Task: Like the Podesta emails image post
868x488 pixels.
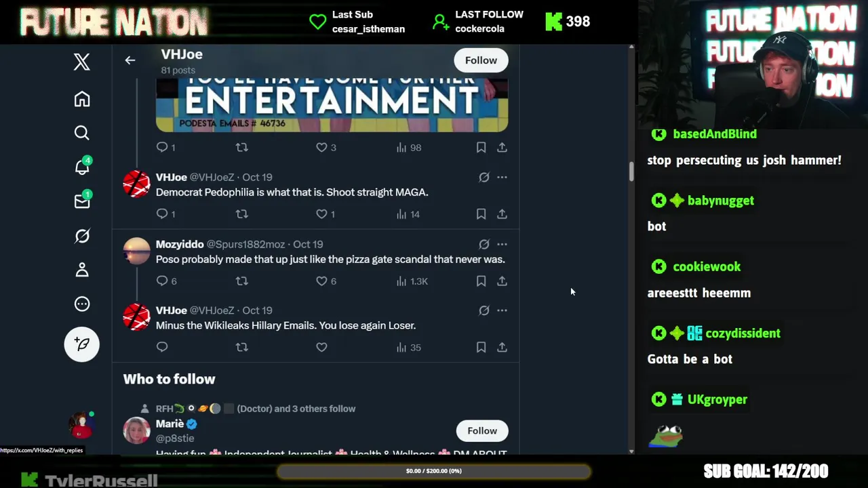Action: pyautogui.click(x=321, y=147)
